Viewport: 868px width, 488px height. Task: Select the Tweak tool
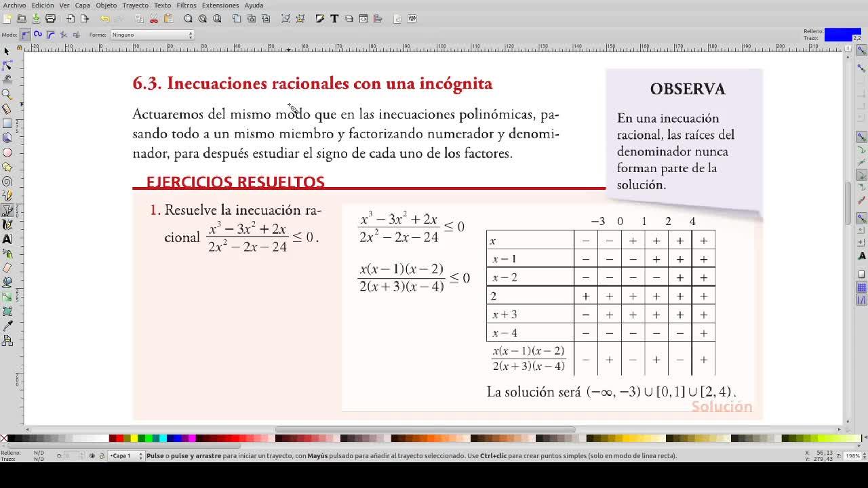[x=7, y=79]
